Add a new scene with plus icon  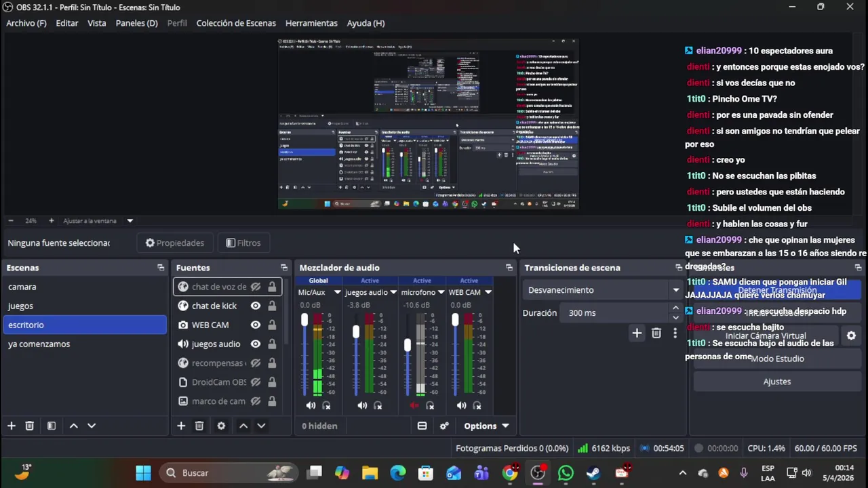[12, 426]
